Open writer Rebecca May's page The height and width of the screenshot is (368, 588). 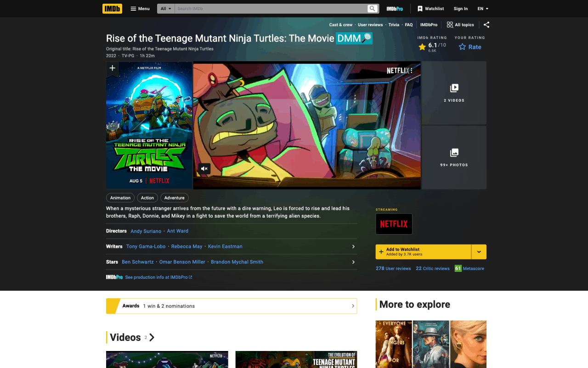click(x=187, y=247)
